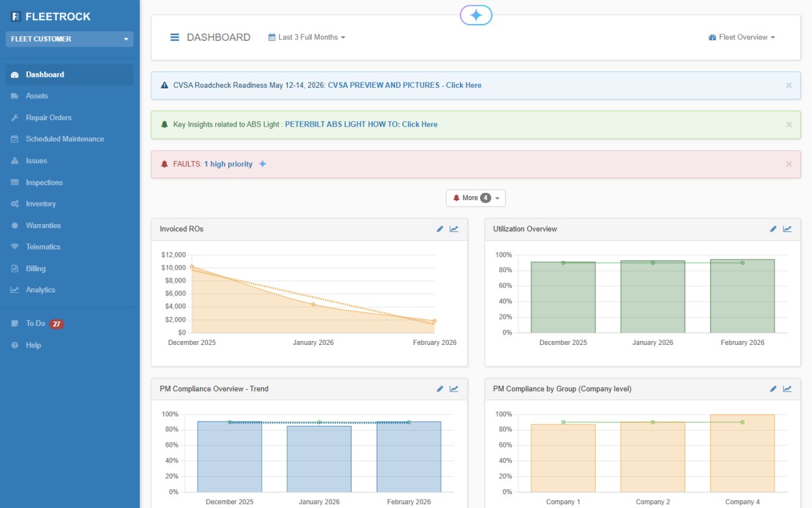
Task: Close the ABS Light key insights banner
Action: coord(789,124)
